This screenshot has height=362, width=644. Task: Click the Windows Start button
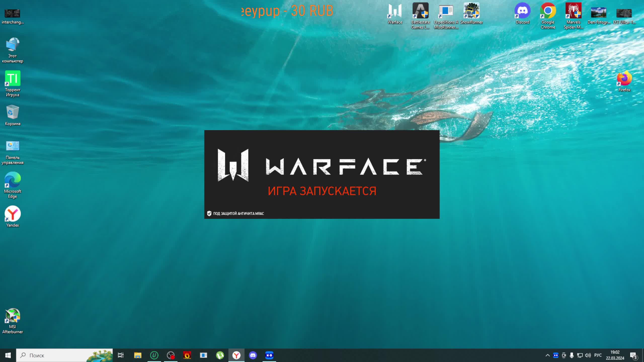click(8, 355)
